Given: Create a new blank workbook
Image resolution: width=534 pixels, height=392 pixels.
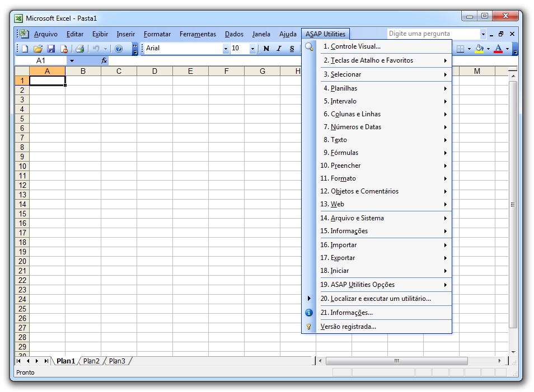Looking at the screenshot, I should [x=25, y=48].
